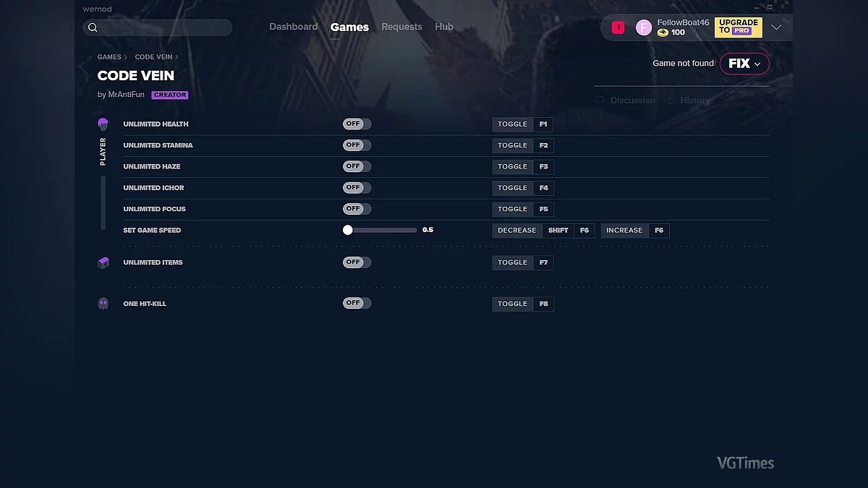
Task: Open MrAntiFun creator profile link
Action: tap(126, 95)
